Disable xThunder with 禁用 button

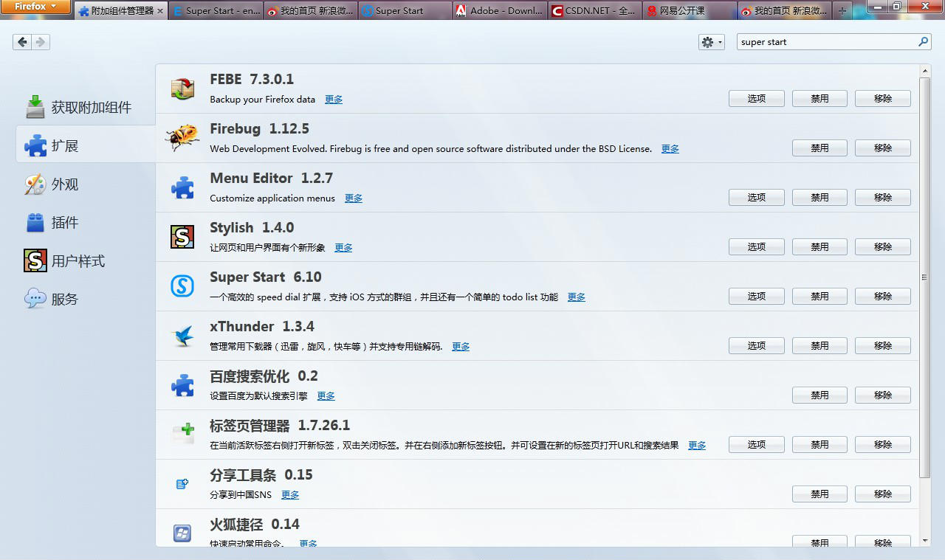click(819, 346)
